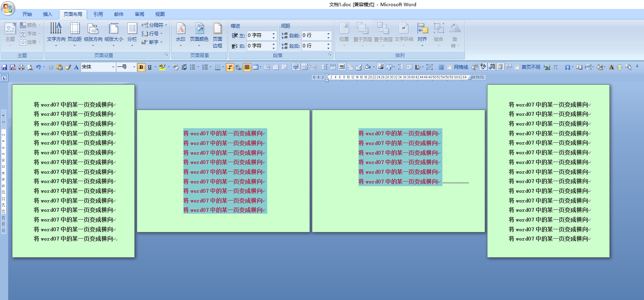Insert a picture from quick toolbar
This screenshot has height=300, width=644.
[x=380, y=67]
